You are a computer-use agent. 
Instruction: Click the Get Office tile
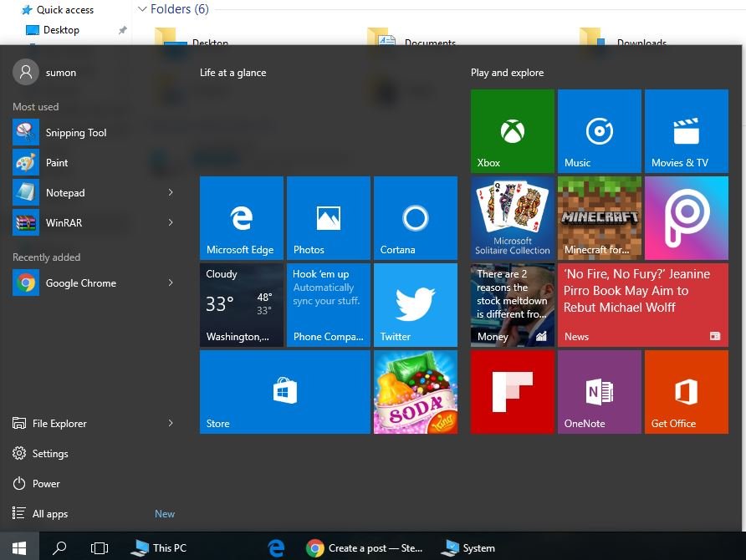687,392
